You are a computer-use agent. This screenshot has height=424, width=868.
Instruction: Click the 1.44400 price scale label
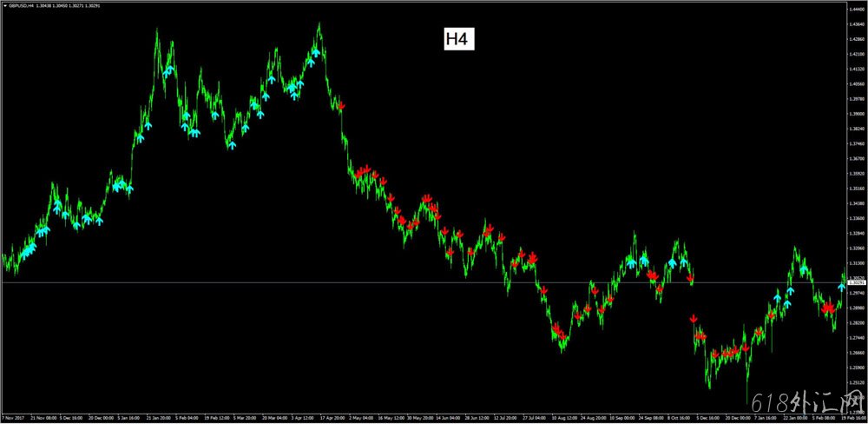[858, 10]
